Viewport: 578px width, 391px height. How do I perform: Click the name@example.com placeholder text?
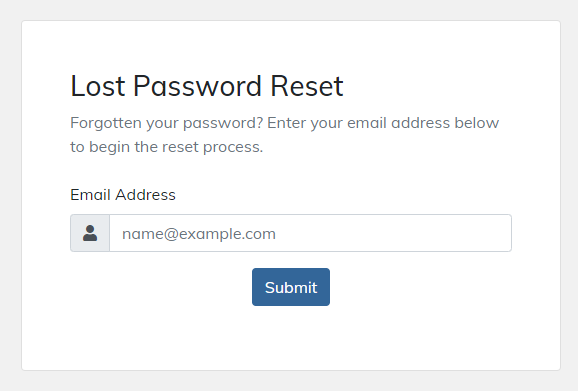click(199, 234)
